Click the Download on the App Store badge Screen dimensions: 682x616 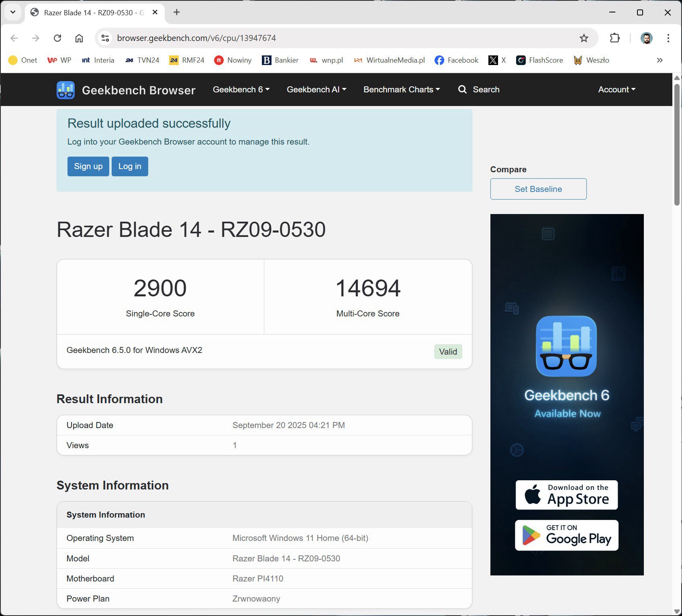(566, 495)
